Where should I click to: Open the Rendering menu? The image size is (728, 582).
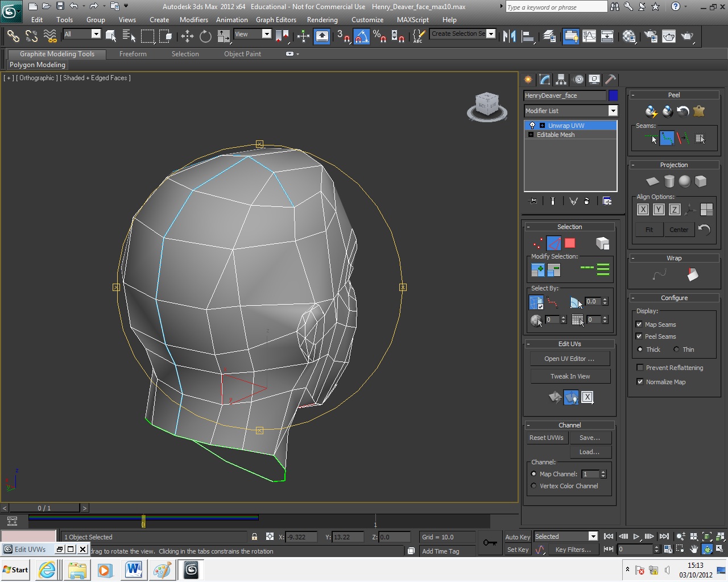pos(322,19)
